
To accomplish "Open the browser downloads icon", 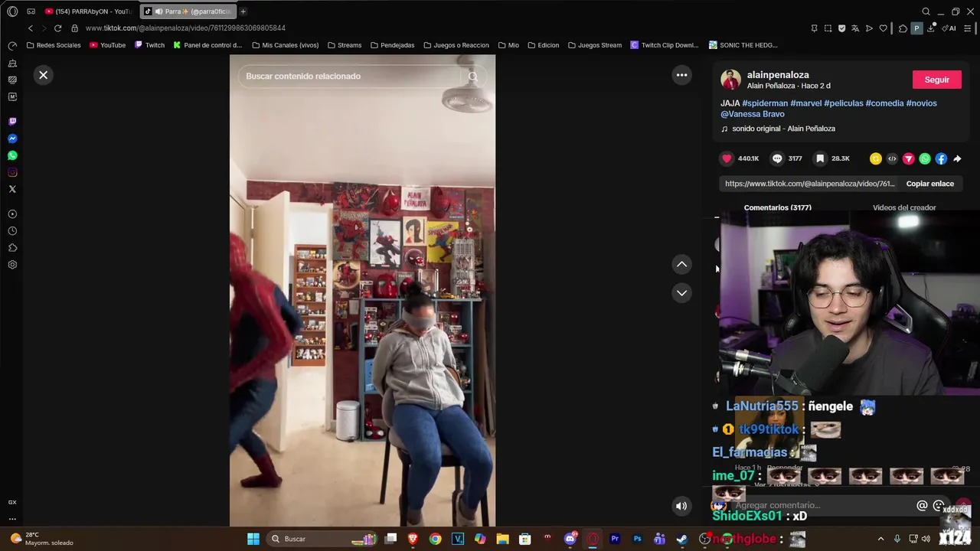I will tap(931, 28).
